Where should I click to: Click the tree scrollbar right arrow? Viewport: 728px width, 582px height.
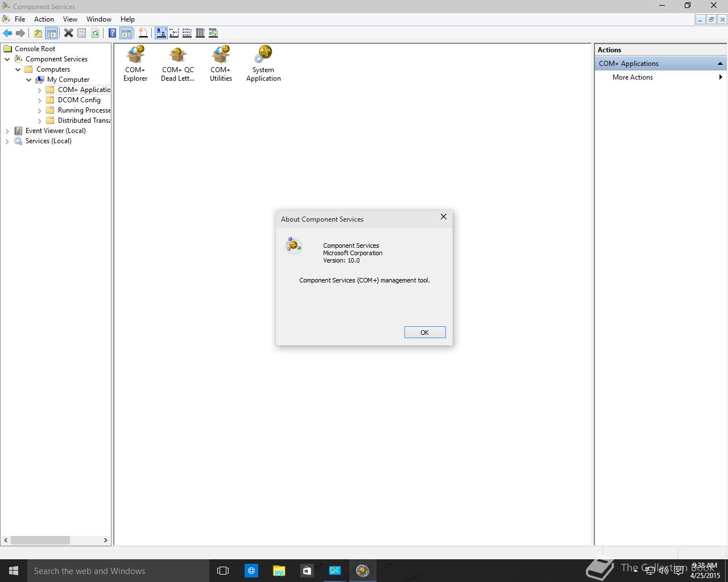tap(105, 540)
